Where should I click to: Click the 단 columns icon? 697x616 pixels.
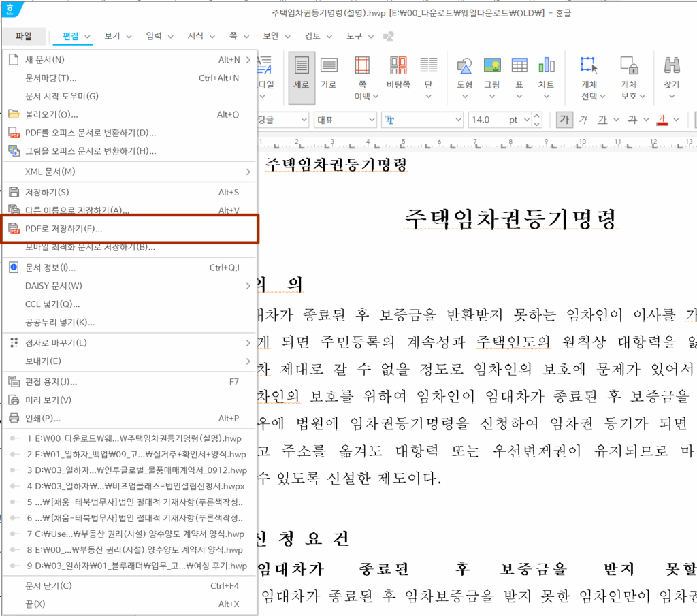tap(429, 65)
